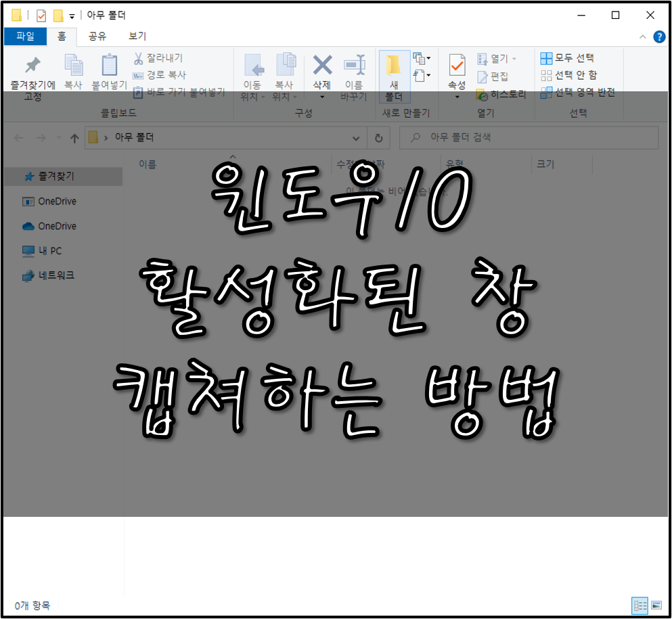Click the address bar path 아무 폴더
This screenshot has height=619, width=672.
[134, 137]
